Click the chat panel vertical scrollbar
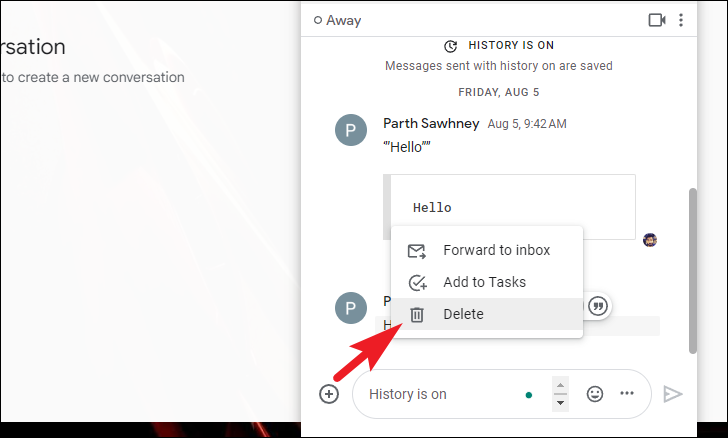The height and width of the screenshot is (438, 728). (x=692, y=271)
